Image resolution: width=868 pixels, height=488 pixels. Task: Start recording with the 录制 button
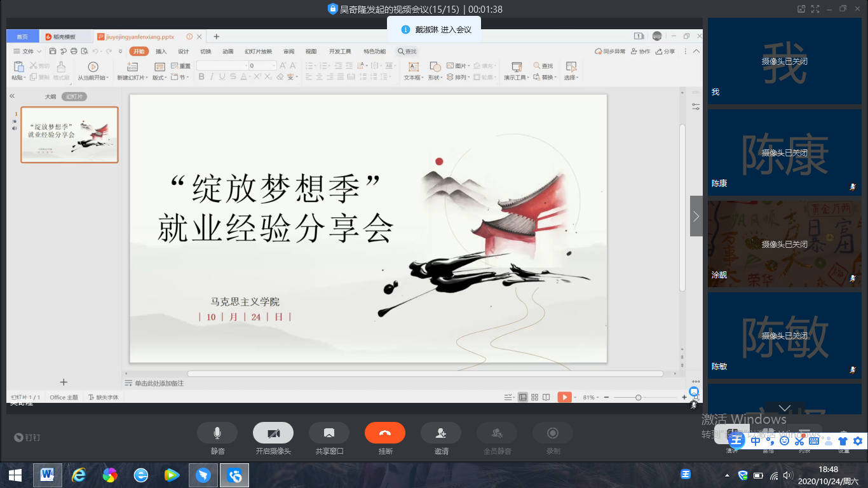point(553,433)
